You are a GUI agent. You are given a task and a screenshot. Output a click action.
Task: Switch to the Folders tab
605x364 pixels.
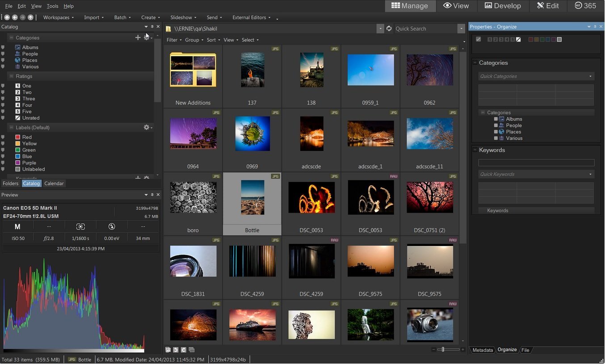(x=10, y=183)
